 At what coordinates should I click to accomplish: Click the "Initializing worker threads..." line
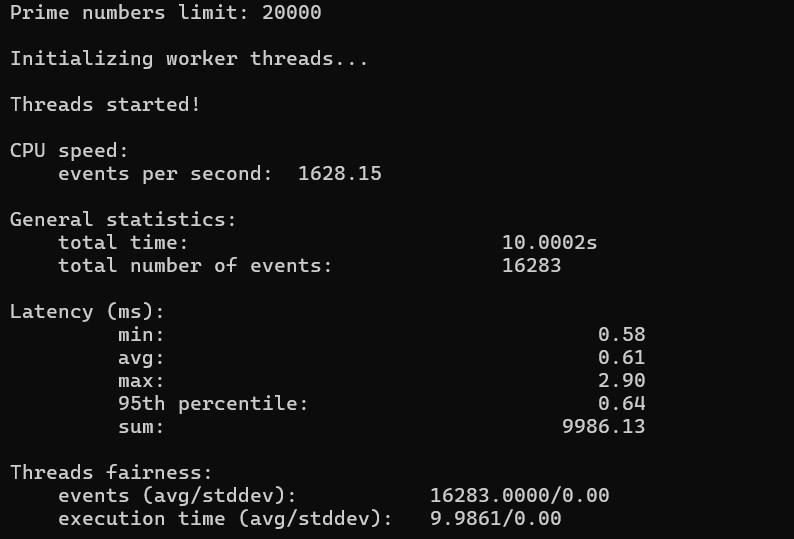click(x=189, y=59)
